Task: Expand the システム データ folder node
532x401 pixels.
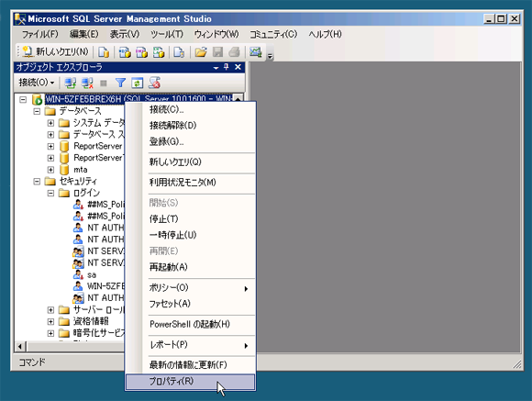Action: [x=50, y=123]
